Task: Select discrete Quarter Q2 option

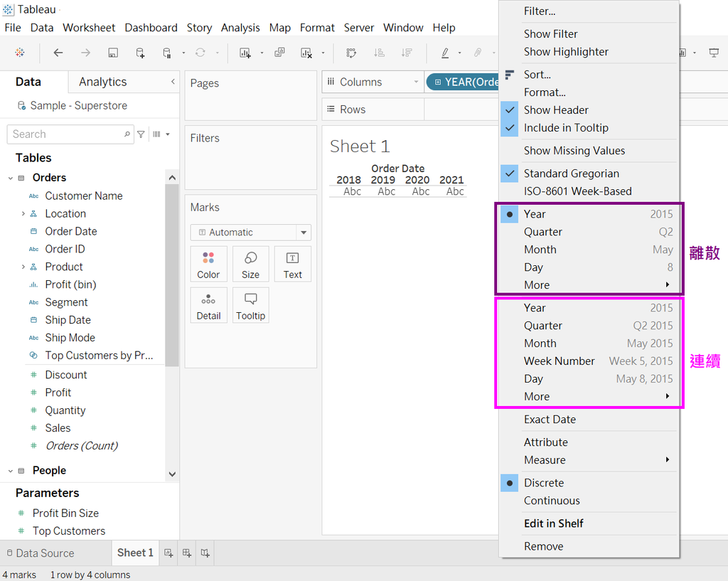Action: point(589,232)
